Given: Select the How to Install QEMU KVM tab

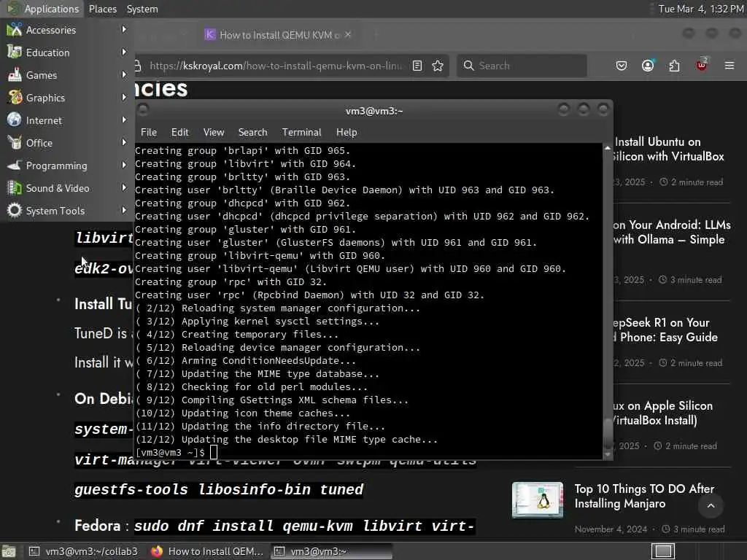Looking at the screenshot, I should (279, 35).
